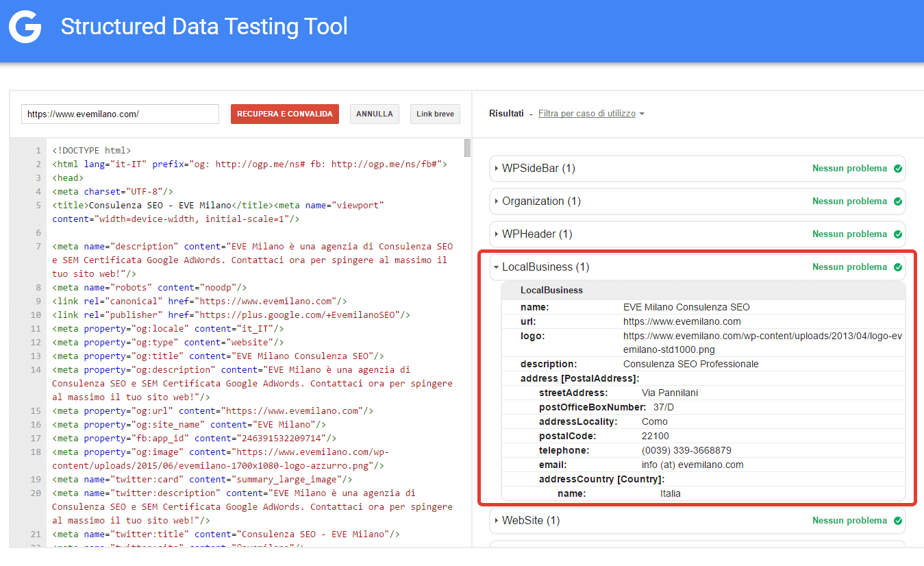
Task: Click the Link breve button
Action: pyautogui.click(x=435, y=114)
